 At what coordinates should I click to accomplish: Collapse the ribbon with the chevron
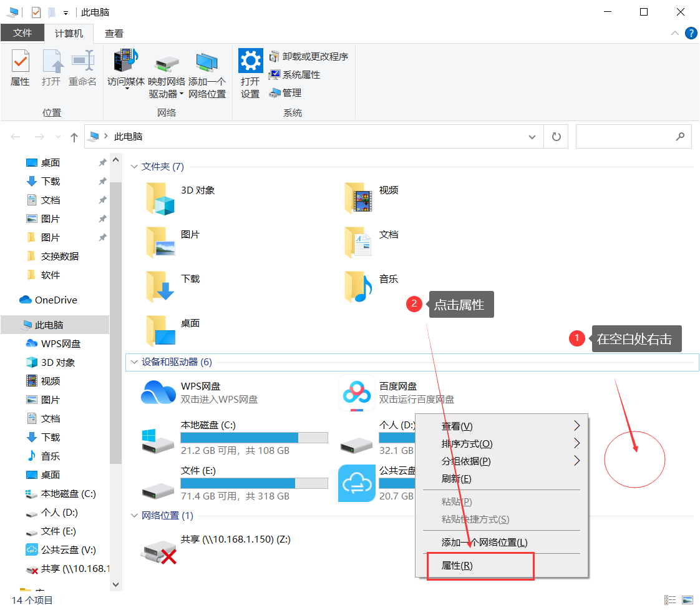[674, 33]
